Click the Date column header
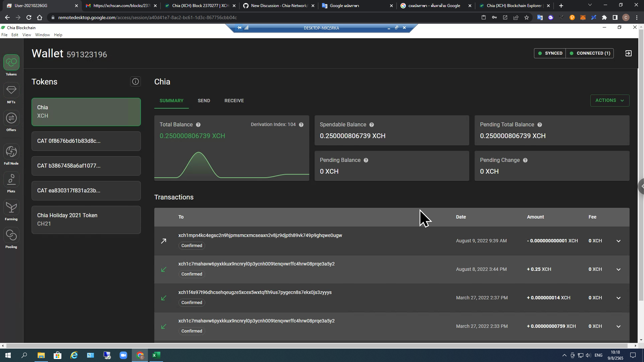 pyautogui.click(x=461, y=217)
